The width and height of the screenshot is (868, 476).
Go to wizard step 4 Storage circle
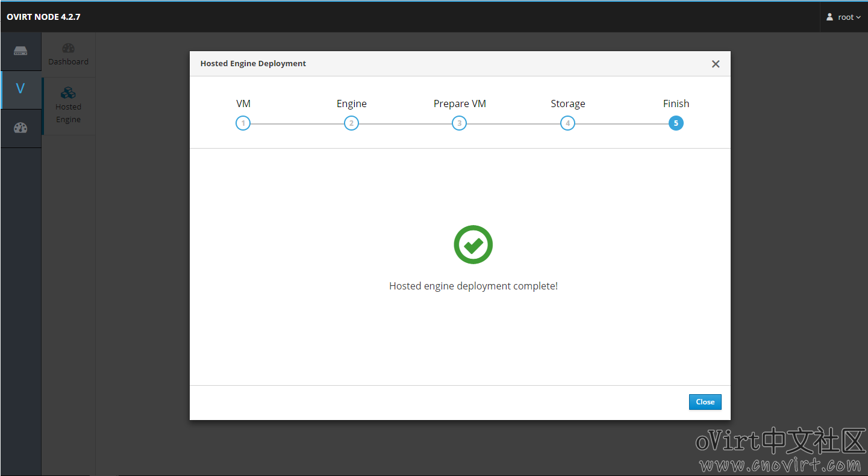click(567, 123)
